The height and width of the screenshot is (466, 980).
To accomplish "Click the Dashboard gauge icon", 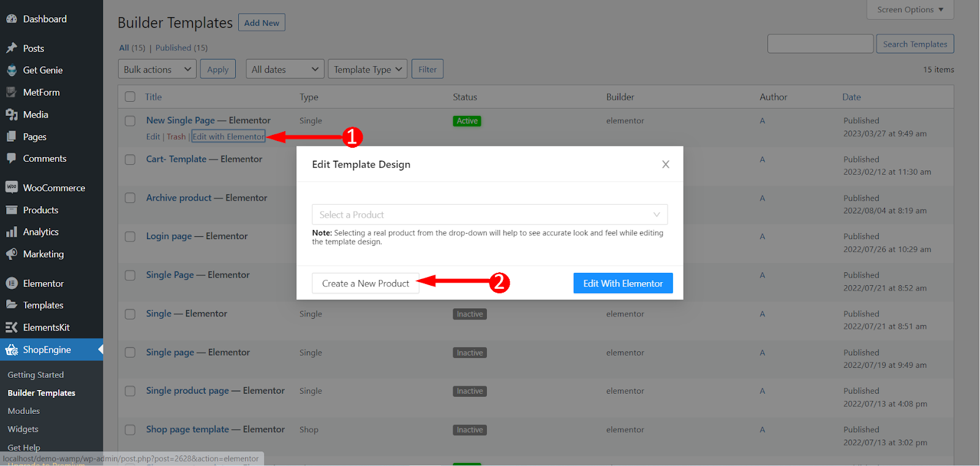I will [12, 19].
